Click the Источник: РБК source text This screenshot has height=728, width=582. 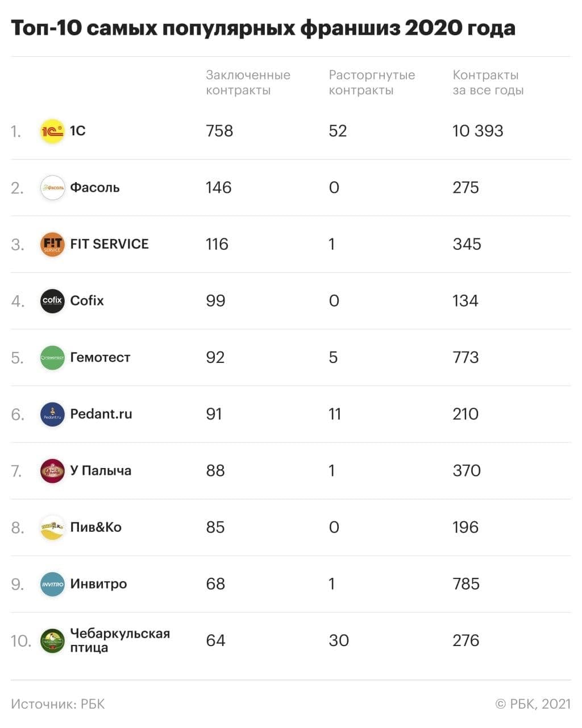58,704
